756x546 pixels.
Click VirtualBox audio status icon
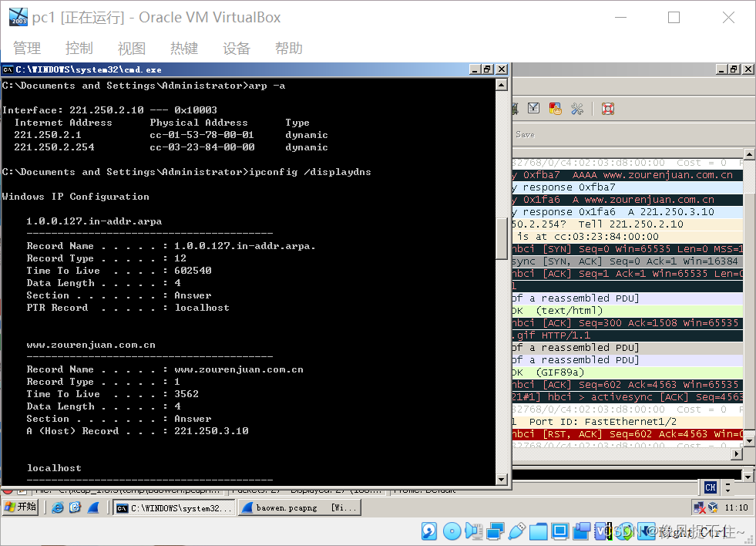click(x=473, y=531)
